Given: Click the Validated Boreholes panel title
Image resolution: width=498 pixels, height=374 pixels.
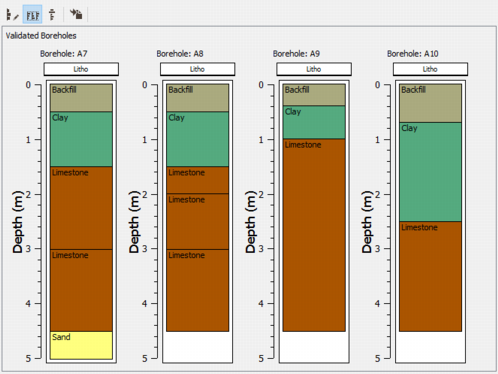Looking at the screenshot, I should 41,36.
